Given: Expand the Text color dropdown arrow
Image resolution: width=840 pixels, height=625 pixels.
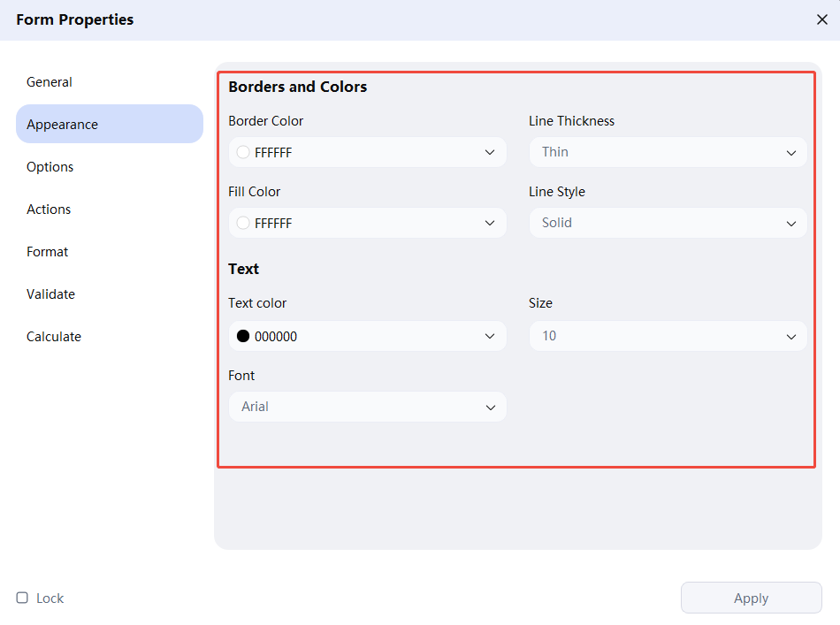Looking at the screenshot, I should (x=490, y=336).
